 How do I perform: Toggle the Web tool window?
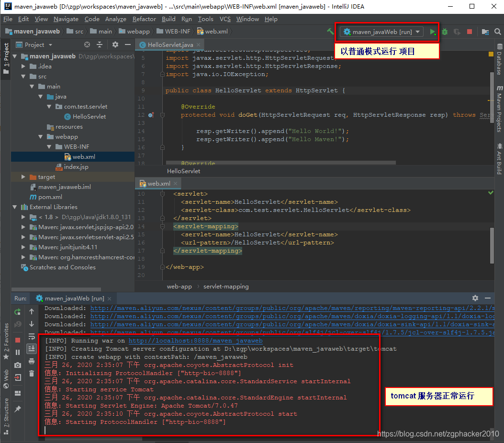tap(6, 379)
